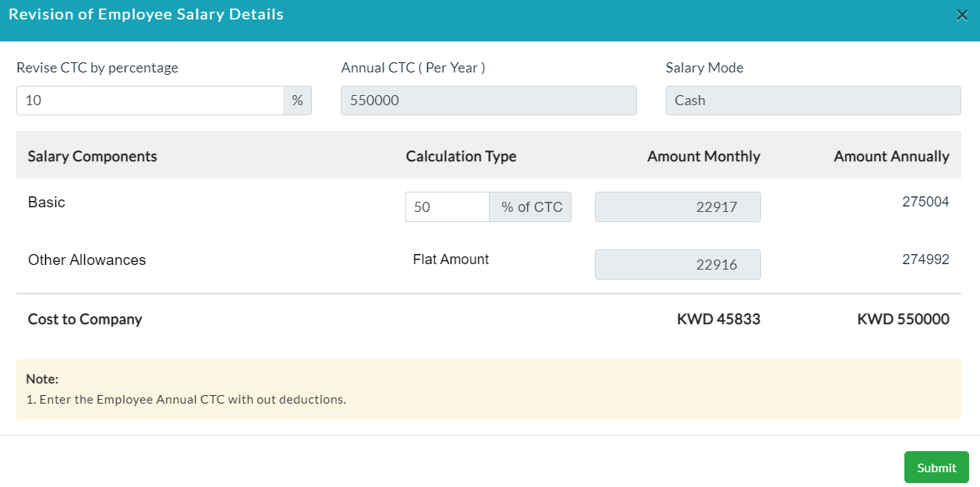Select the Annual CTC field showing 550000

pos(489,101)
